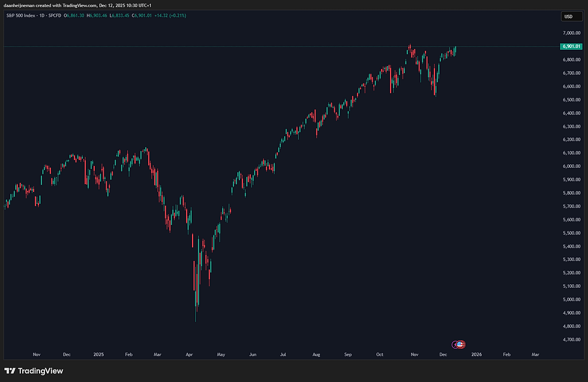Click the Jul label on time axis
Image resolution: width=588 pixels, height=382 pixels.
(283, 354)
